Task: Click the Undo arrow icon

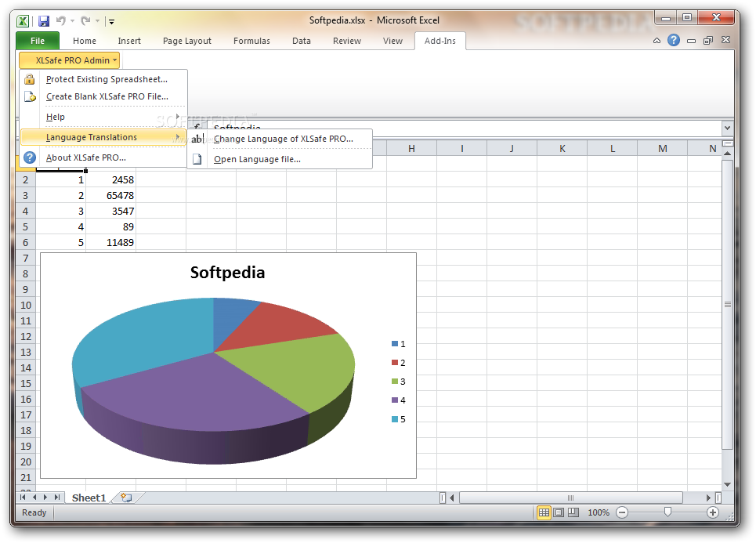Action: tap(61, 20)
